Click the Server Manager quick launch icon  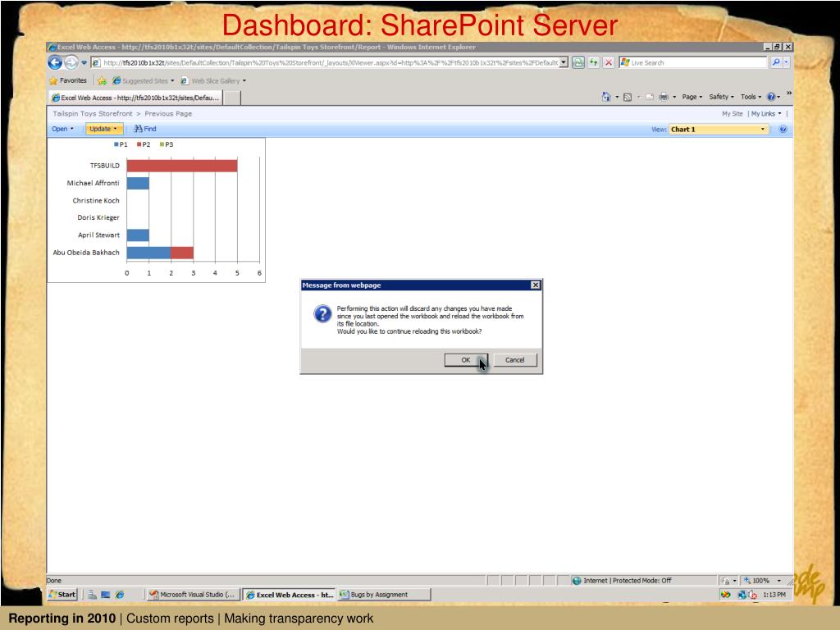coord(92,595)
